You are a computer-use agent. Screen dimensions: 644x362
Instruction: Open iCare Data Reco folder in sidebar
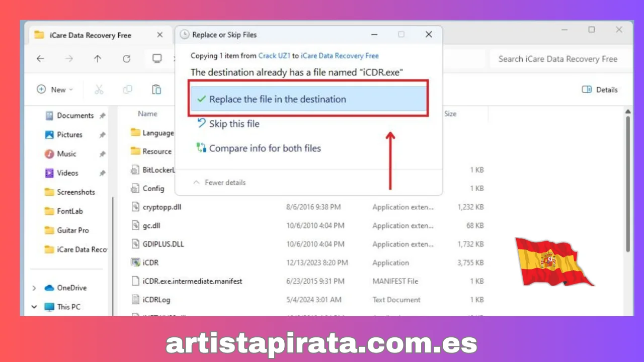(75, 249)
